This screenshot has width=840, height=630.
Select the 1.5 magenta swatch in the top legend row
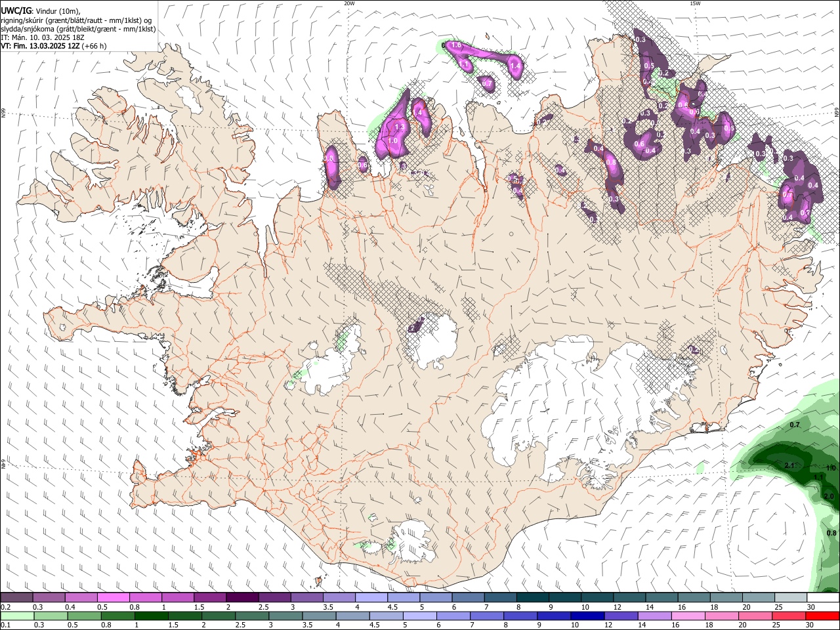(210, 598)
